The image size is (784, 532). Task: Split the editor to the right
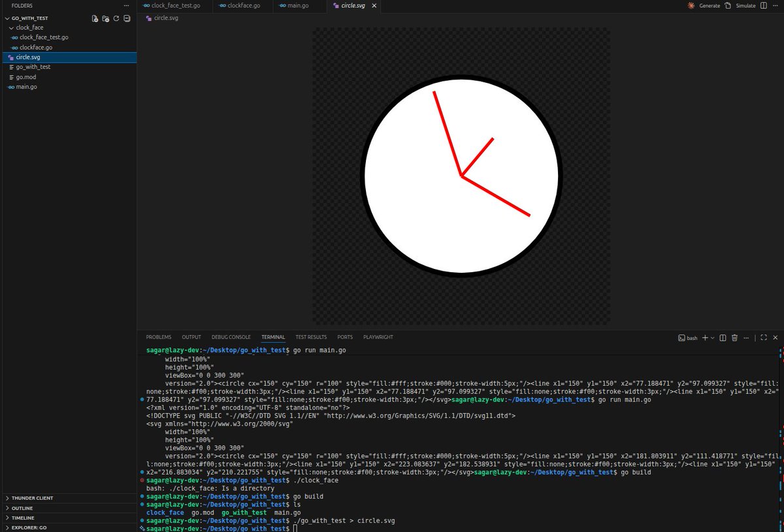pos(764,5)
